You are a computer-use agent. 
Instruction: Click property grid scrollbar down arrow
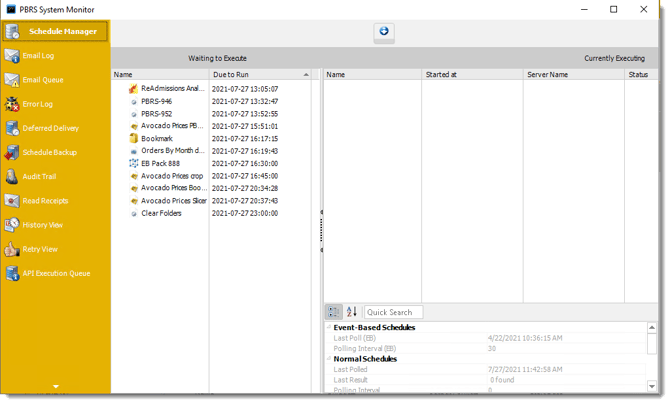coord(652,386)
